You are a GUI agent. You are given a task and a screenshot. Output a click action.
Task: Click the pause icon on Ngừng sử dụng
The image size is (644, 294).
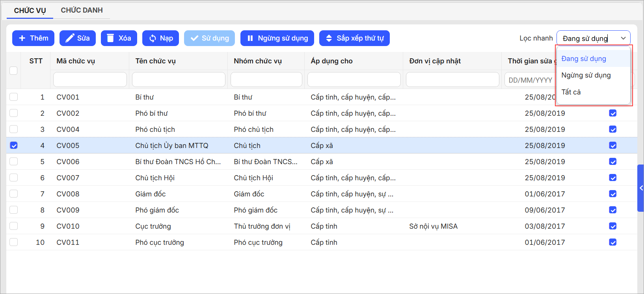[x=250, y=38]
